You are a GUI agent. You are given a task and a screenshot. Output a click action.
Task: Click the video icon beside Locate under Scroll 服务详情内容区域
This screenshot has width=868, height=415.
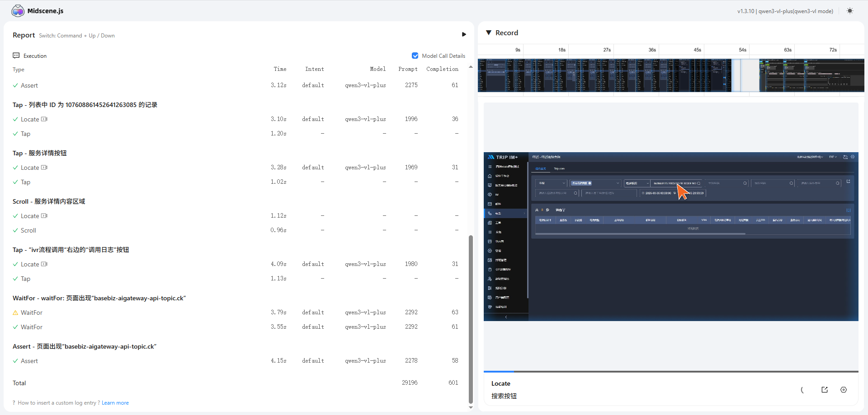(x=44, y=216)
